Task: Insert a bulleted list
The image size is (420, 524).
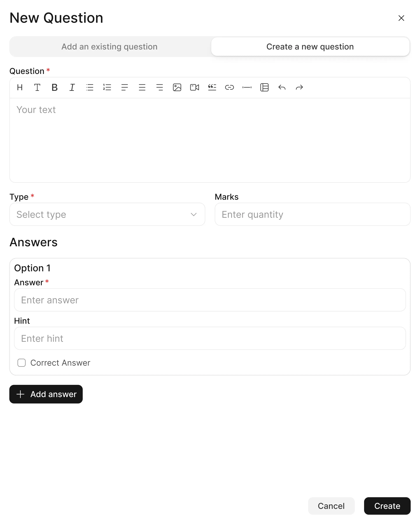Action: tap(90, 87)
